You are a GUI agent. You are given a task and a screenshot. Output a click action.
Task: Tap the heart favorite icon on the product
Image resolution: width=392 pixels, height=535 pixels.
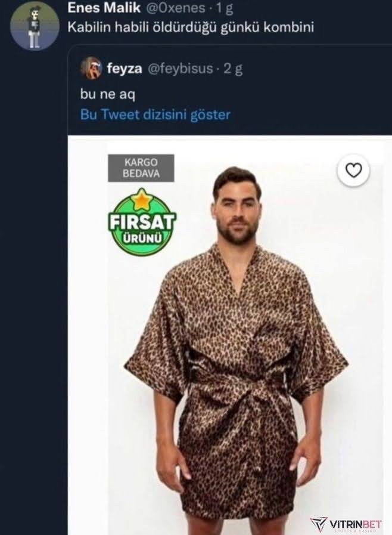pyautogui.click(x=354, y=171)
